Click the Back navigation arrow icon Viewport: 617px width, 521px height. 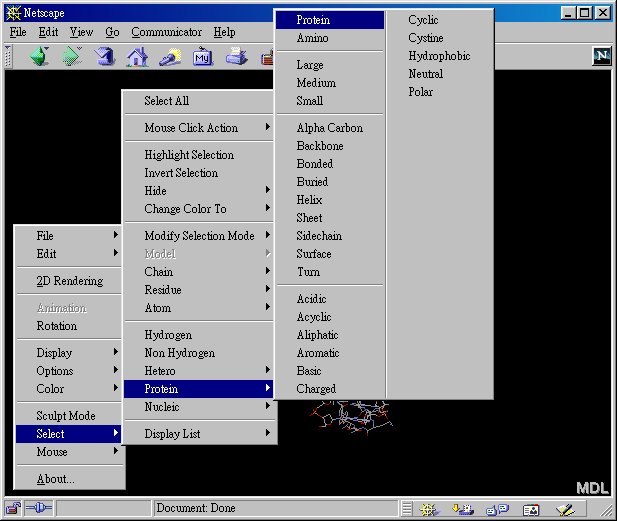coord(39,56)
